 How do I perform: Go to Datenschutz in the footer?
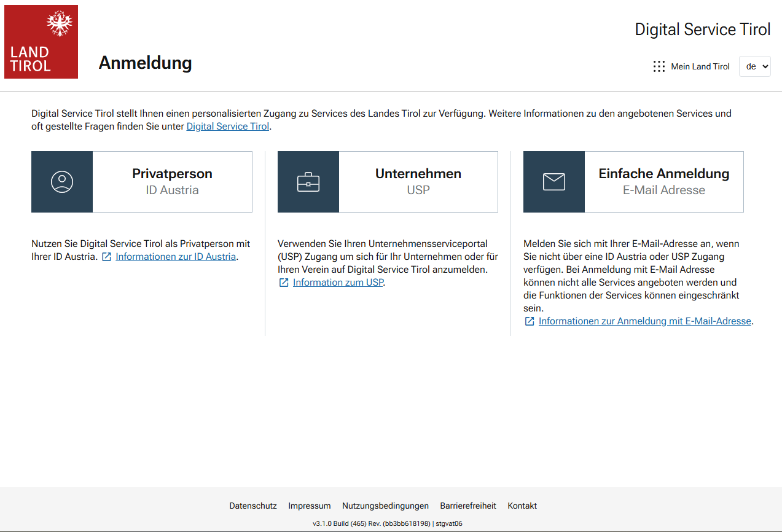click(x=253, y=506)
